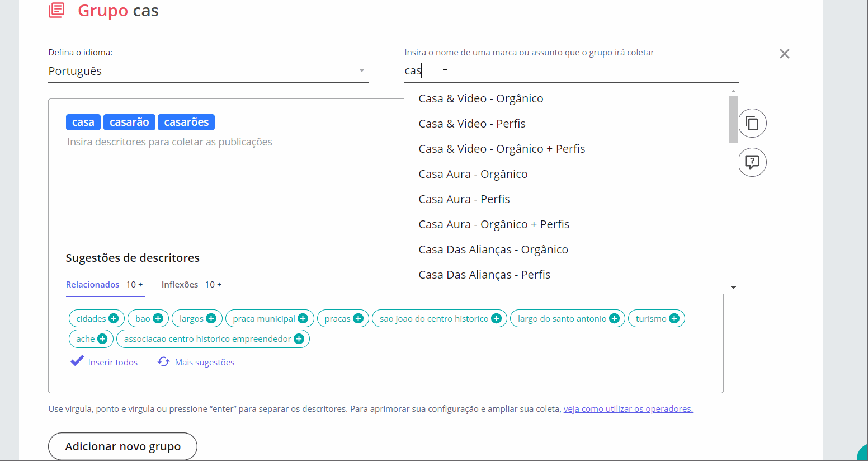Click the 'casarões' descriptor tag
The height and width of the screenshot is (461, 868).
point(186,122)
